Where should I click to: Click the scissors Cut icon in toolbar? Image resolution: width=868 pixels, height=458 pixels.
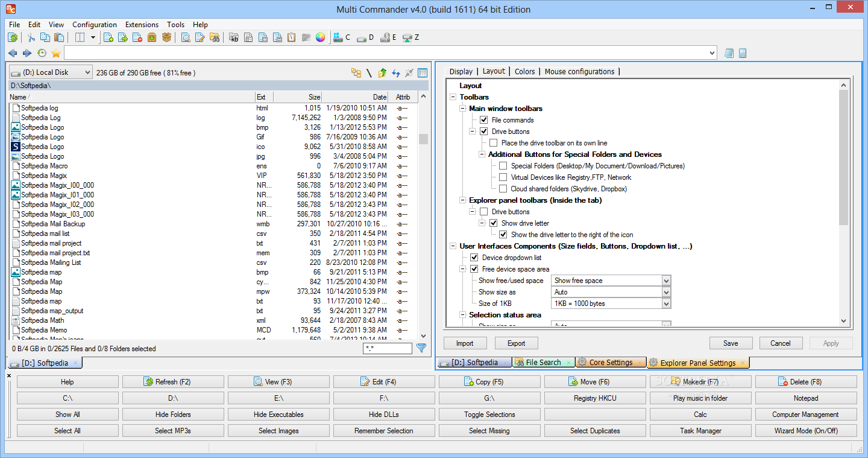tap(31, 37)
